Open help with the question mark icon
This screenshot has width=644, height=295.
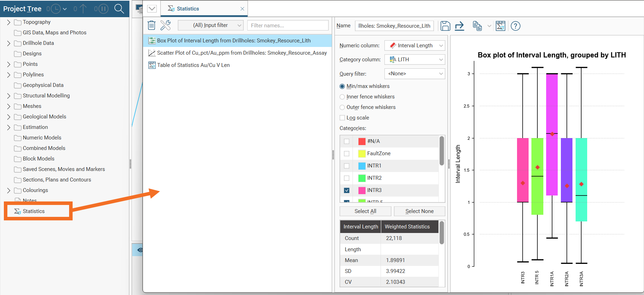[515, 26]
